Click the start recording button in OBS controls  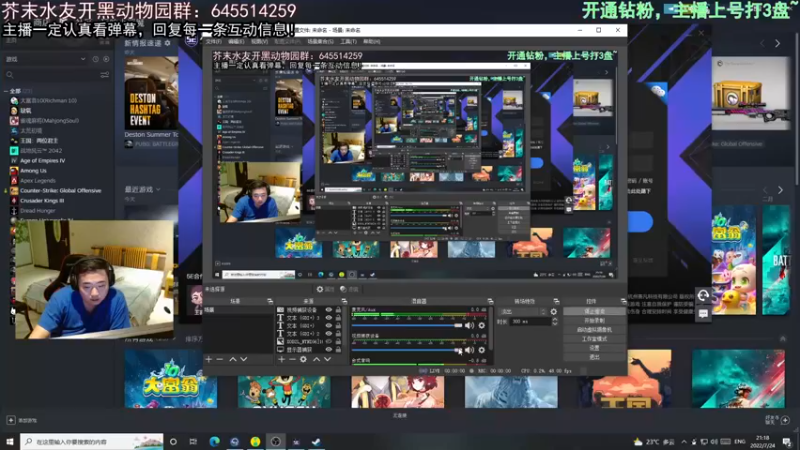(x=594, y=320)
